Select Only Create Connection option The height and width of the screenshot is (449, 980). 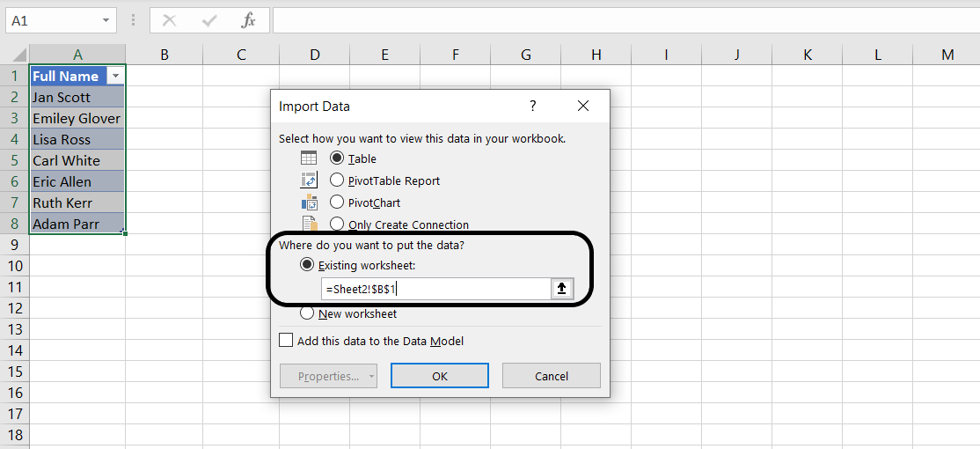click(x=337, y=224)
